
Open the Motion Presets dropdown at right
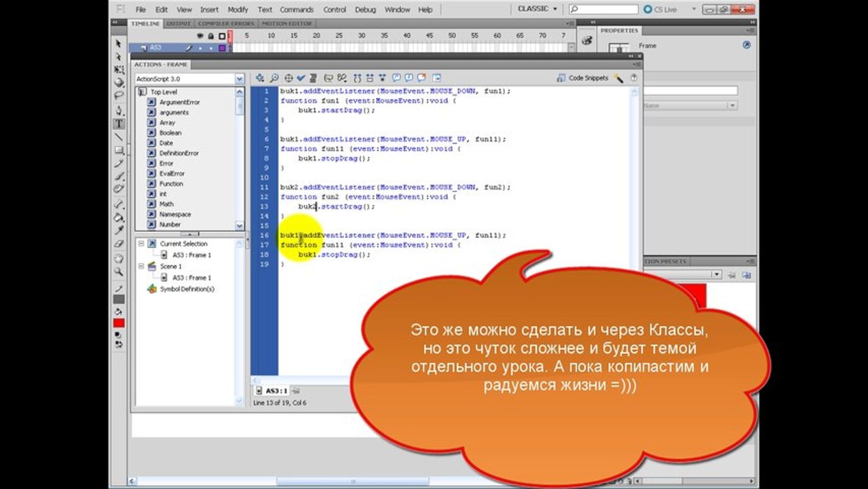(x=716, y=274)
